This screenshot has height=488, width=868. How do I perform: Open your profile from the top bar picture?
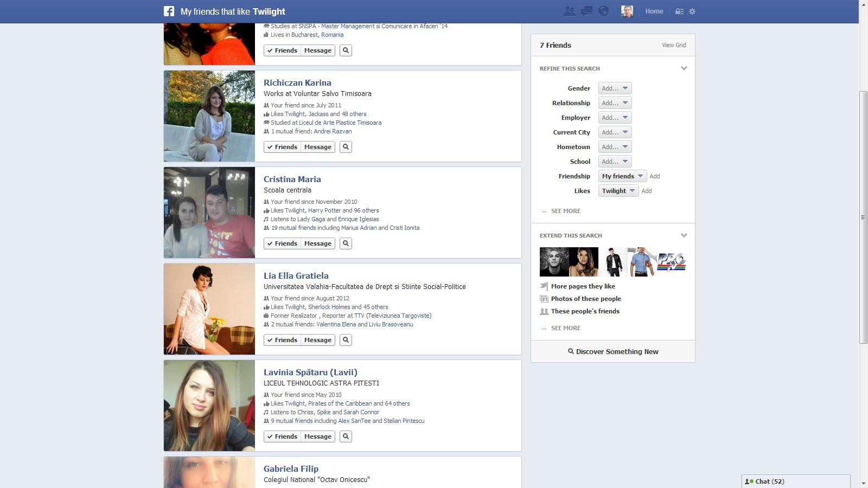[627, 11]
